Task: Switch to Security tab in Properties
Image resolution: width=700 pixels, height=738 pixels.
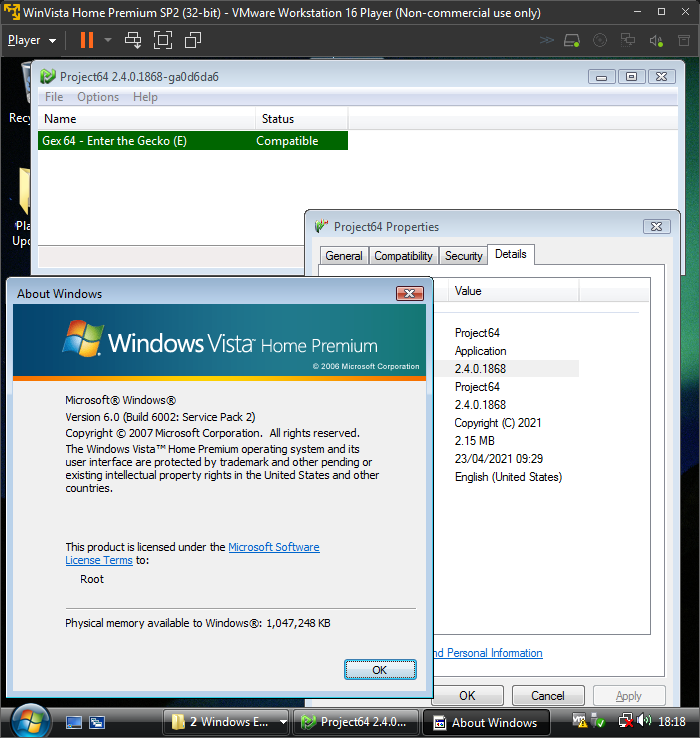Action: point(464,256)
